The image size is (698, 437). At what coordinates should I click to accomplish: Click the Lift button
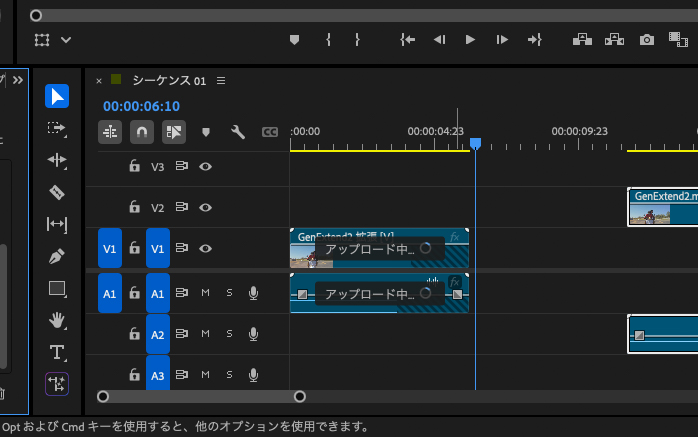coord(582,40)
